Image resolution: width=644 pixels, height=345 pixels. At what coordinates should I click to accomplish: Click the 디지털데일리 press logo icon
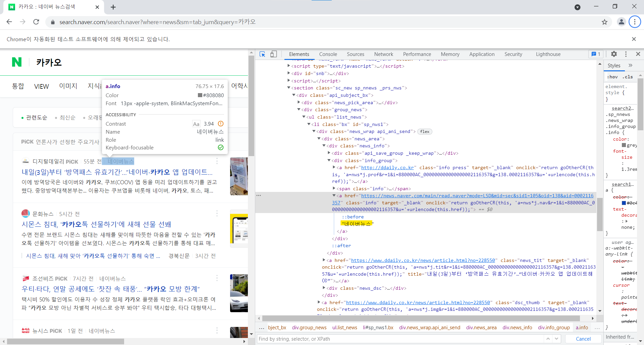pyautogui.click(x=26, y=161)
